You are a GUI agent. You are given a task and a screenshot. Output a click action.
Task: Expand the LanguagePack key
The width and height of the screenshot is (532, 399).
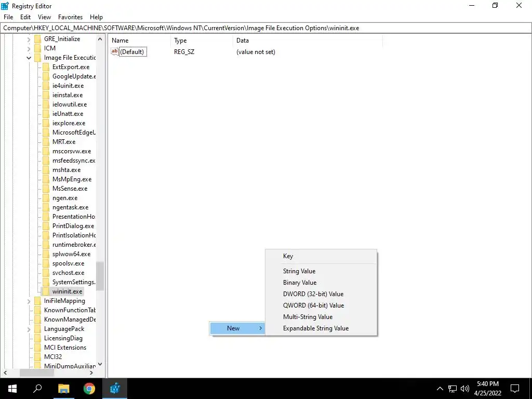click(x=29, y=329)
